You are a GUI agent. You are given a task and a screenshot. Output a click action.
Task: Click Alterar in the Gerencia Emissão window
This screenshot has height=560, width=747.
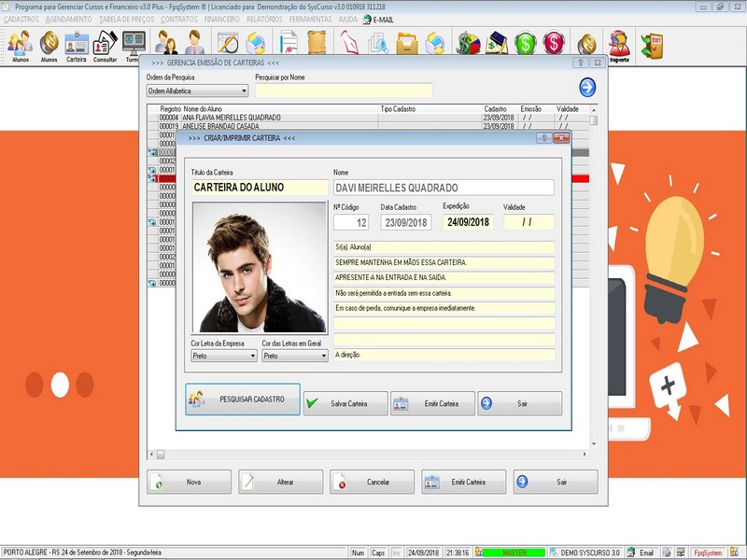(281, 482)
